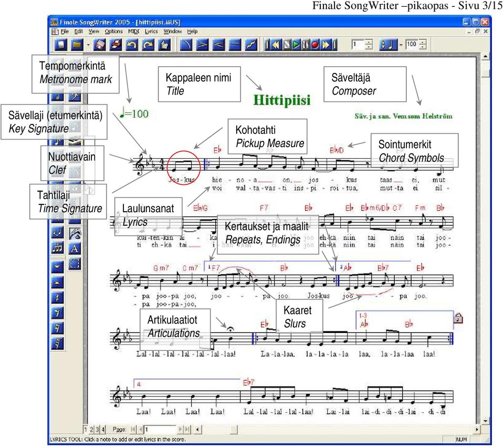
Task: Select the half rest tool
Action: point(58,283)
